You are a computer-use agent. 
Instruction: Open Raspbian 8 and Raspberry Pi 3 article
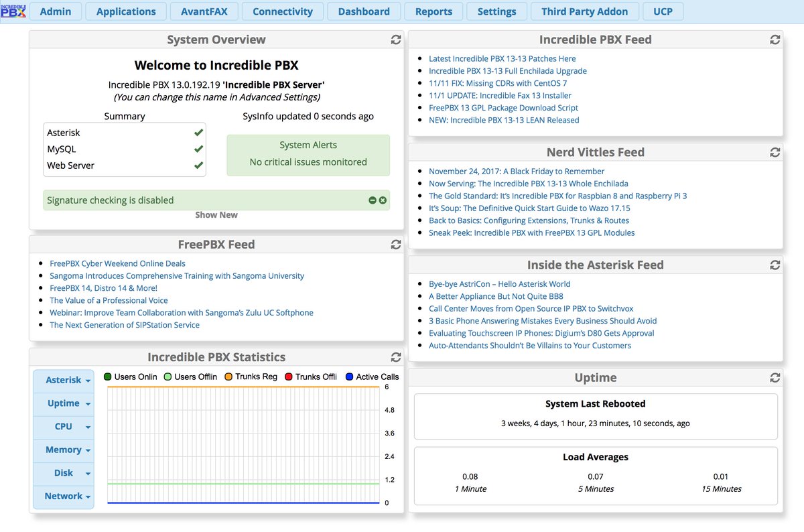pos(558,196)
